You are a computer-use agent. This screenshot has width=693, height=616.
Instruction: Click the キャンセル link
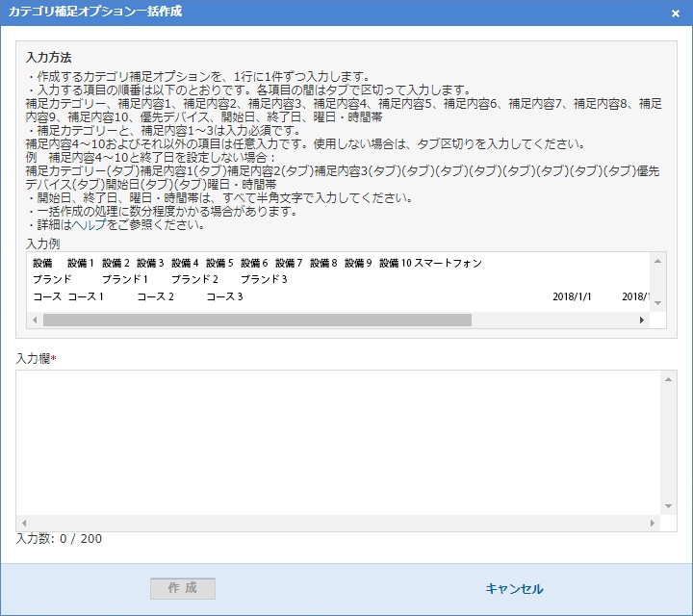514,589
